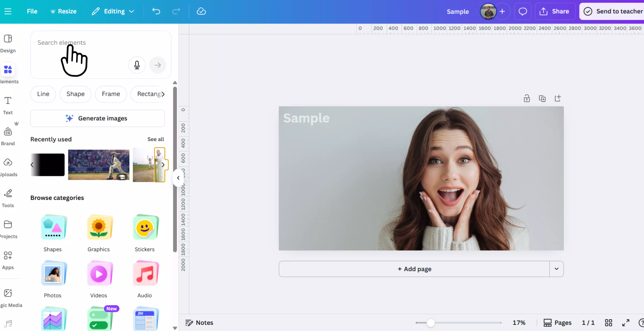Click the zoom slider handle
The height and width of the screenshot is (331, 644).
click(431, 323)
